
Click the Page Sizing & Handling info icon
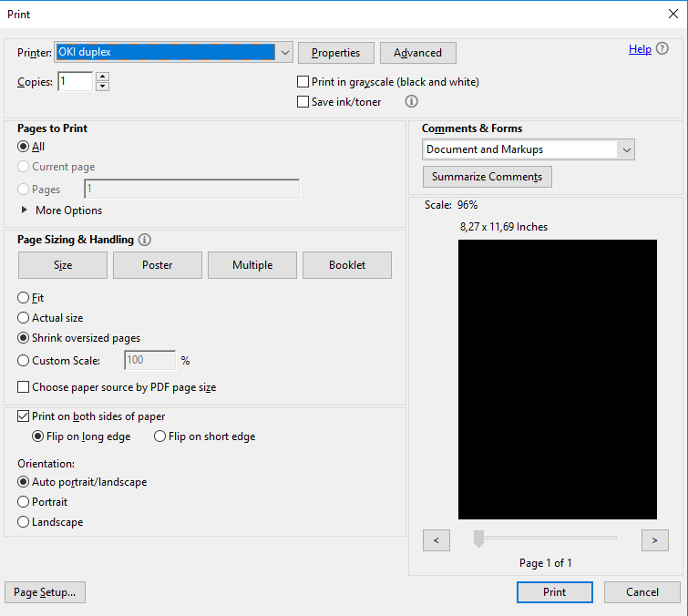(144, 240)
